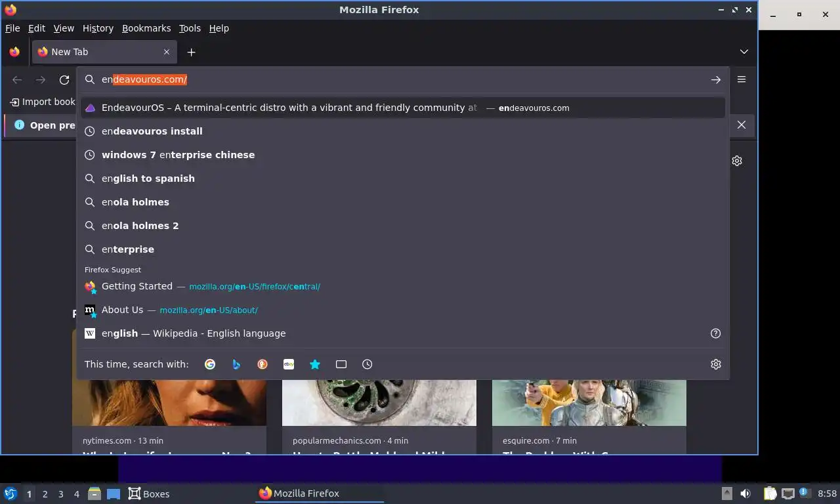Minimize the background window behind Firefox
This screenshot has height=504, width=840.
pos(773,14)
